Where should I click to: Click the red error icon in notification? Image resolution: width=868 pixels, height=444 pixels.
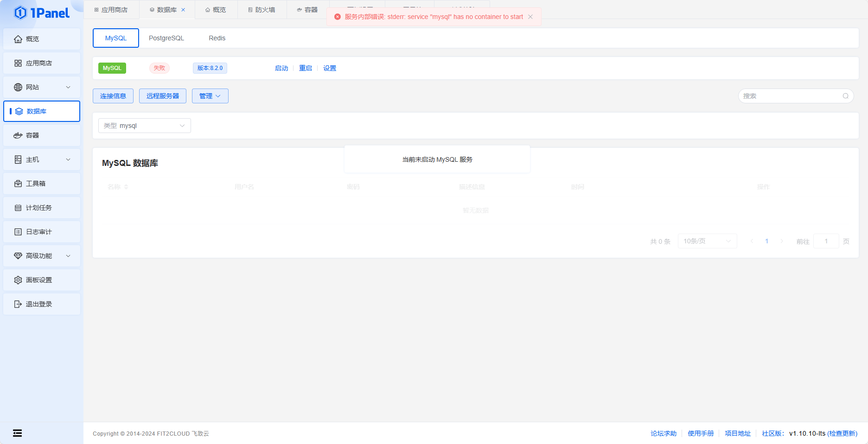click(338, 17)
